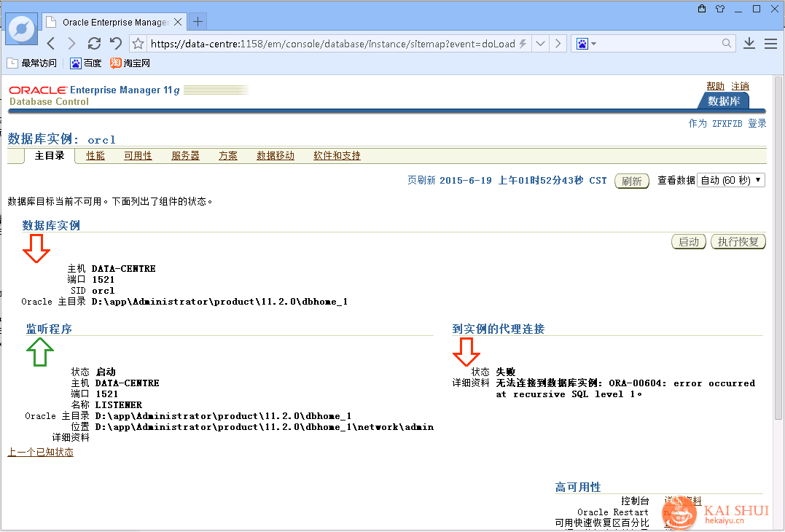Open the 帮助 help link
Viewport: 785px width, 532px height.
[x=716, y=86]
